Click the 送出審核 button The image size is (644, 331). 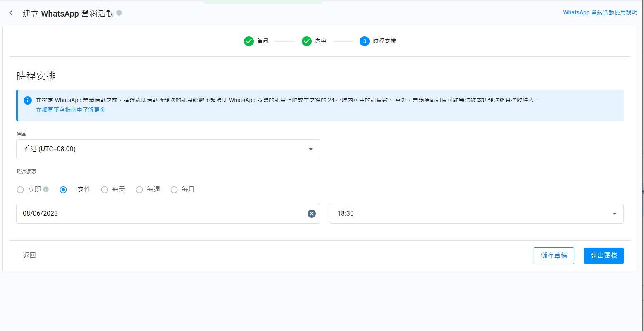(604, 256)
